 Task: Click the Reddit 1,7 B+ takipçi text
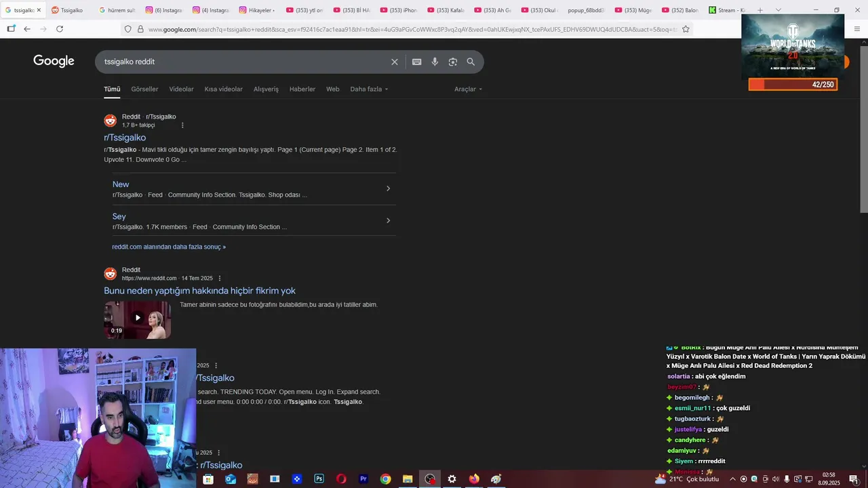[138, 125]
